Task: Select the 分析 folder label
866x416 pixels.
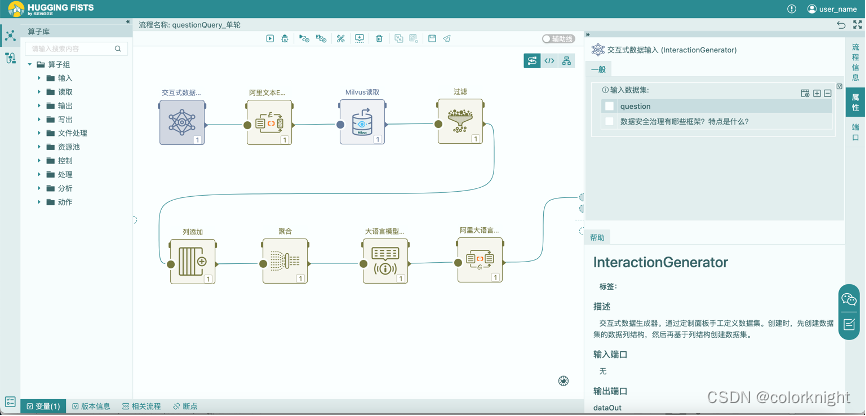Action: pos(65,188)
